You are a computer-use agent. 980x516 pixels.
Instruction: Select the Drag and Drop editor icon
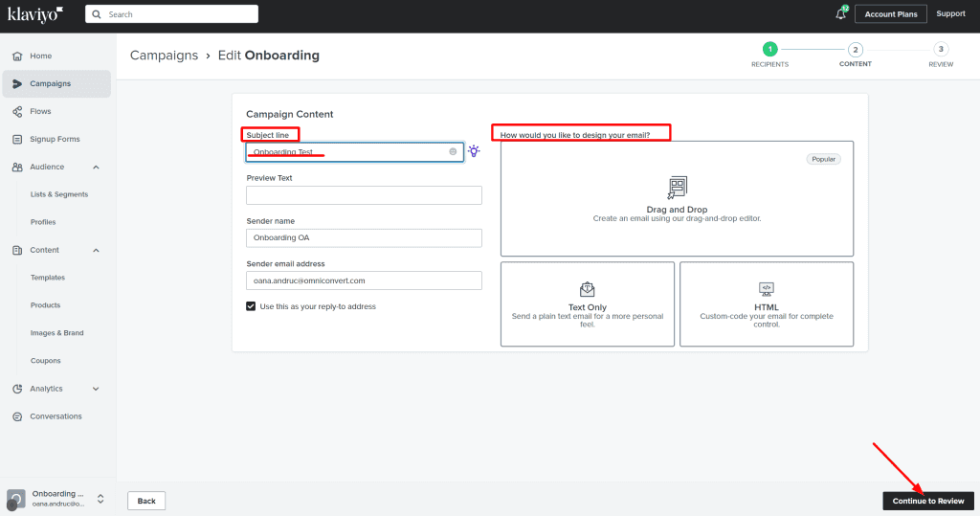click(x=677, y=188)
